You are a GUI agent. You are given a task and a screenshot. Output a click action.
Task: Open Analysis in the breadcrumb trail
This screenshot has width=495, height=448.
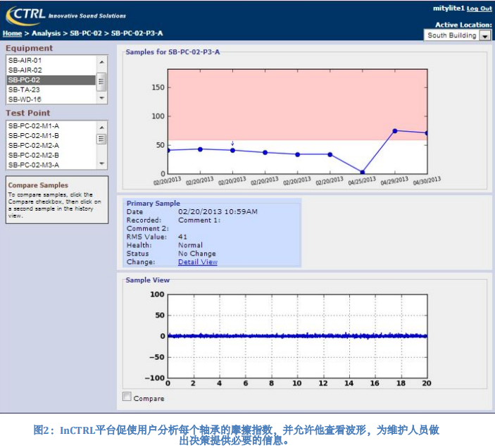(46, 33)
